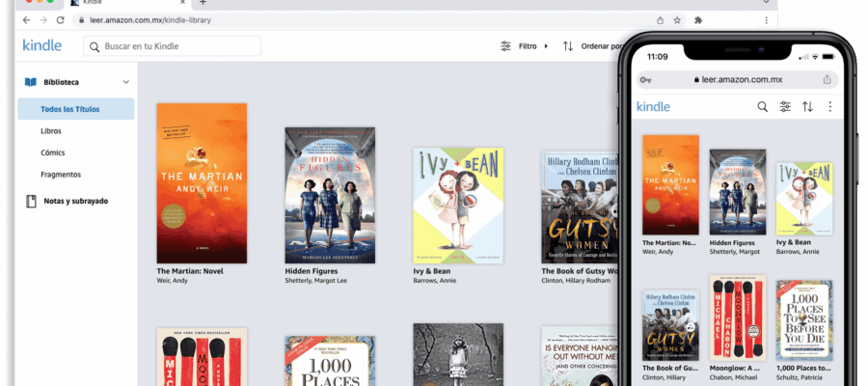Open the tab list chevron in the browser
The image size is (868, 386).
[766, 2]
